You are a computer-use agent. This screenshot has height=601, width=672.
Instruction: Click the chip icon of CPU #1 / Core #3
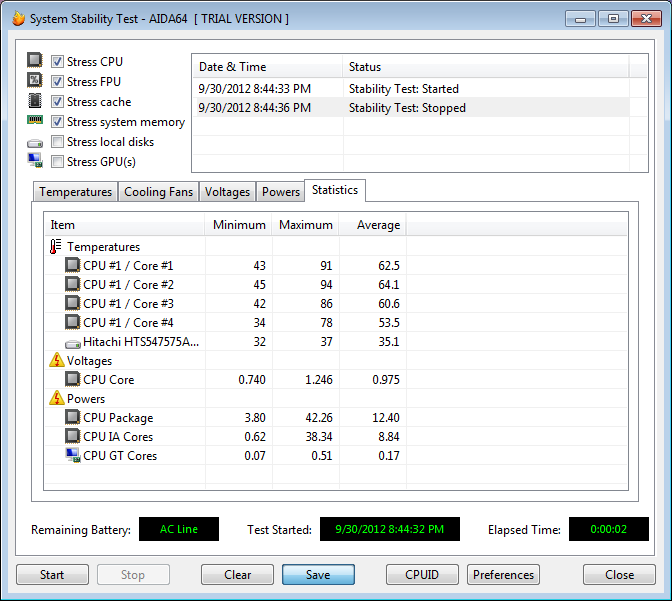tap(72, 303)
